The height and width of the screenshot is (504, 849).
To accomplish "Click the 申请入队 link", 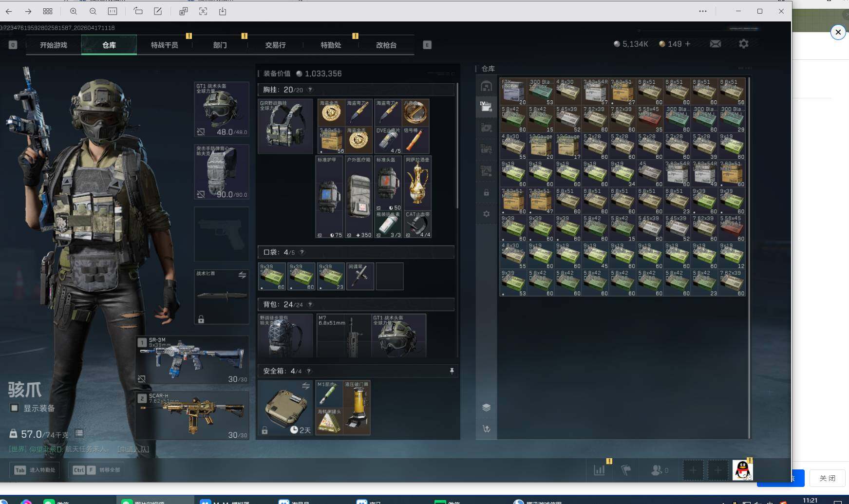I will point(133,449).
